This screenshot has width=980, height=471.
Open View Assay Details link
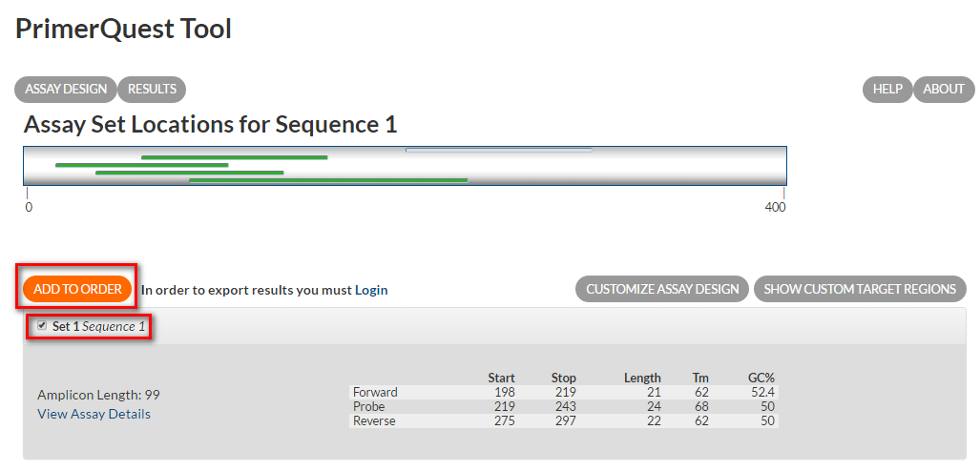click(94, 414)
